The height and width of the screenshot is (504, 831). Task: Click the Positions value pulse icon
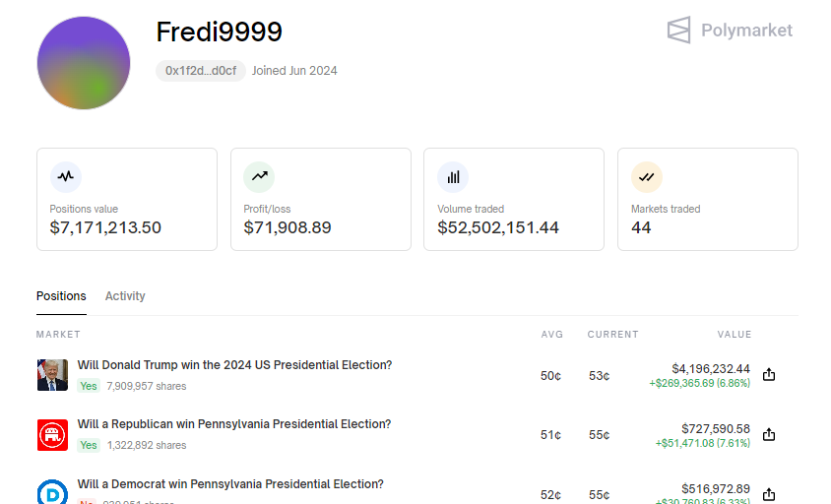(x=66, y=177)
